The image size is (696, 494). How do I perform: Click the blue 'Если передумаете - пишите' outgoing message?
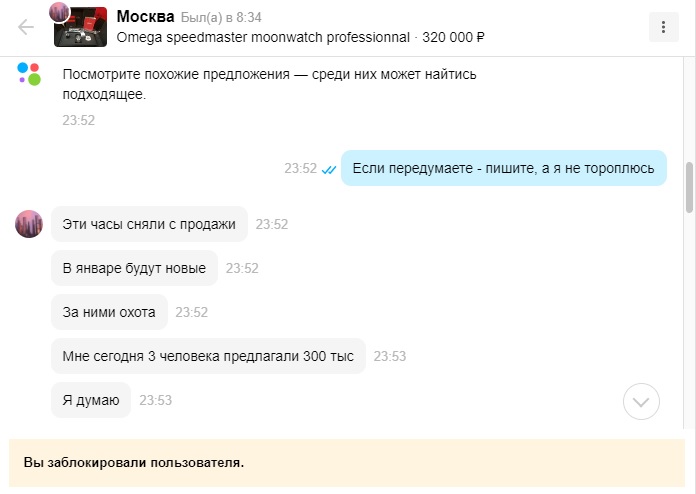pos(503,168)
